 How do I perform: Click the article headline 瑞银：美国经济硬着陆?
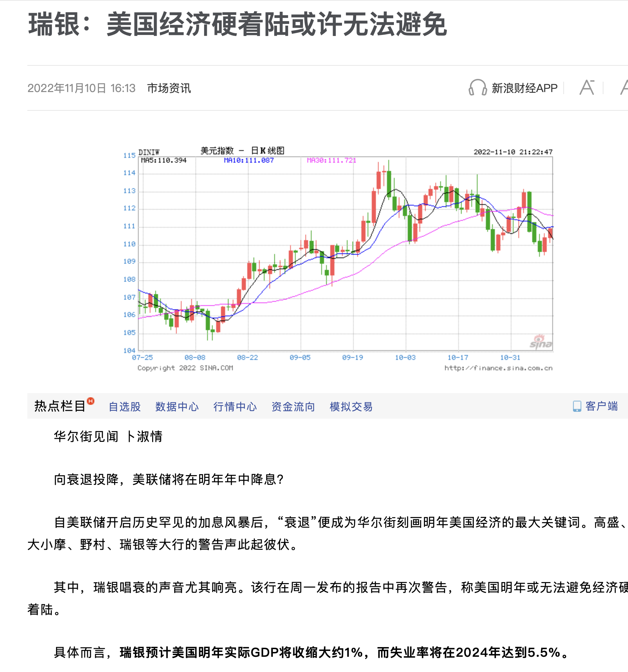pos(238,24)
